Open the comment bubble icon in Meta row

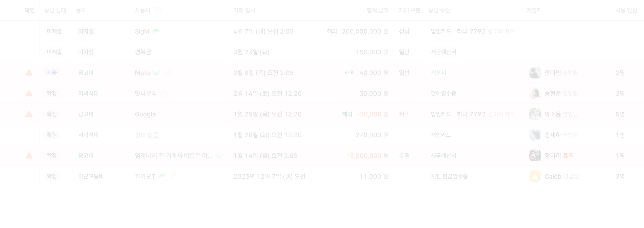(168, 73)
